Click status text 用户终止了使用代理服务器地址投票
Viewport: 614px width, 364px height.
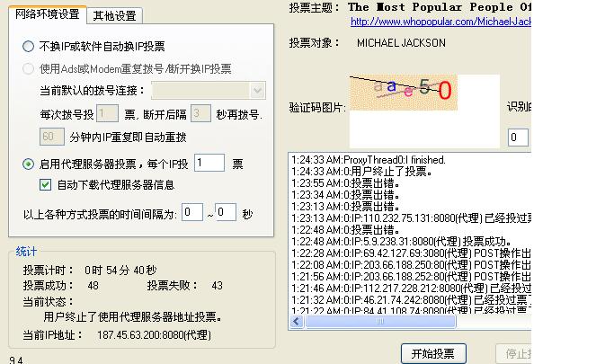pyautogui.click(x=133, y=316)
